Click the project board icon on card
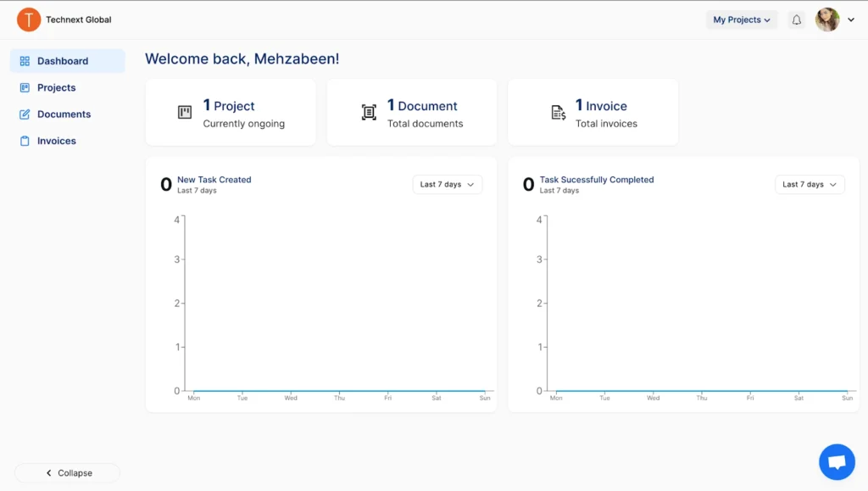The width and height of the screenshot is (868, 491). pyautogui.click(x=185, y=112)
